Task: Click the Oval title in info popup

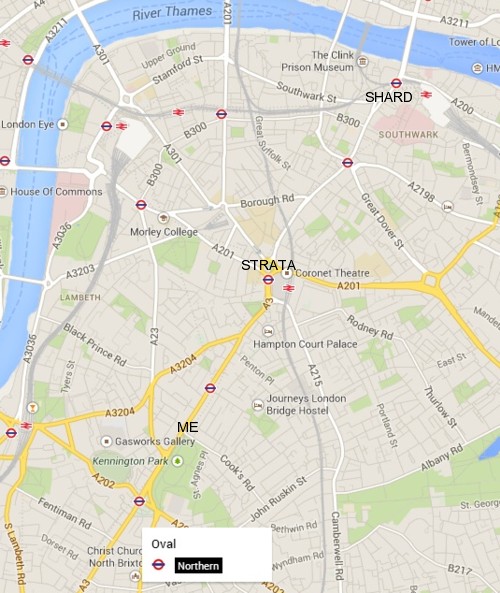Action: [x=163, y=544]
